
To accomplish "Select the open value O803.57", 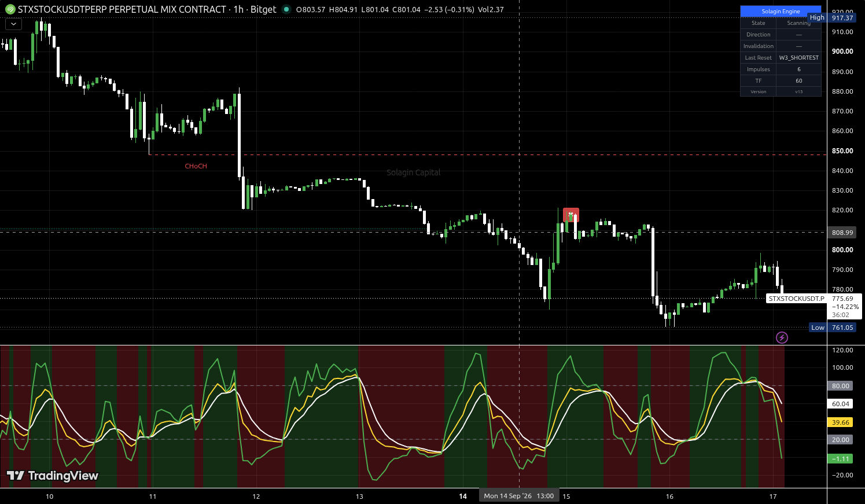I will pos(310,10).
